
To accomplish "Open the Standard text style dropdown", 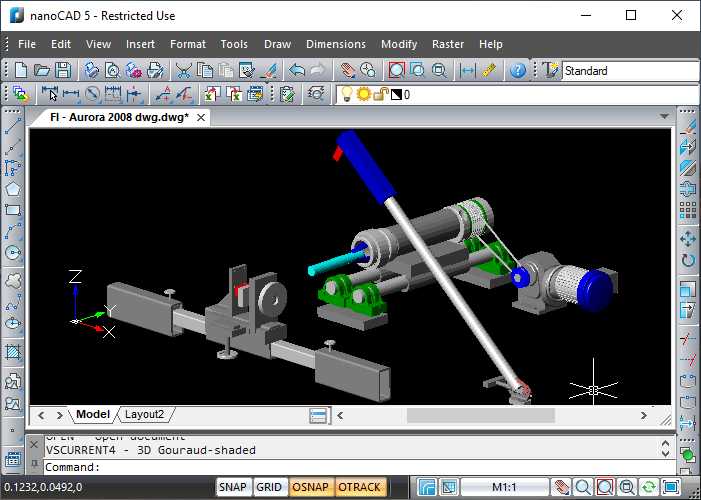I will (629, 71).
